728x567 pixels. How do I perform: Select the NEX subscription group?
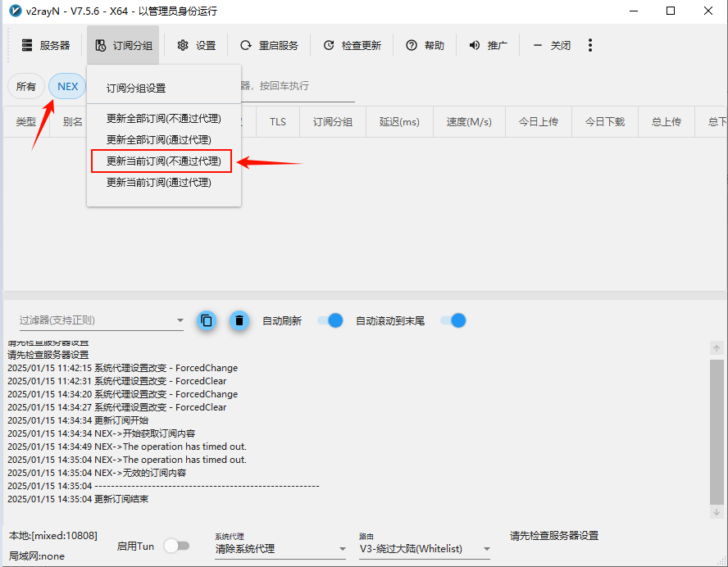67,86
